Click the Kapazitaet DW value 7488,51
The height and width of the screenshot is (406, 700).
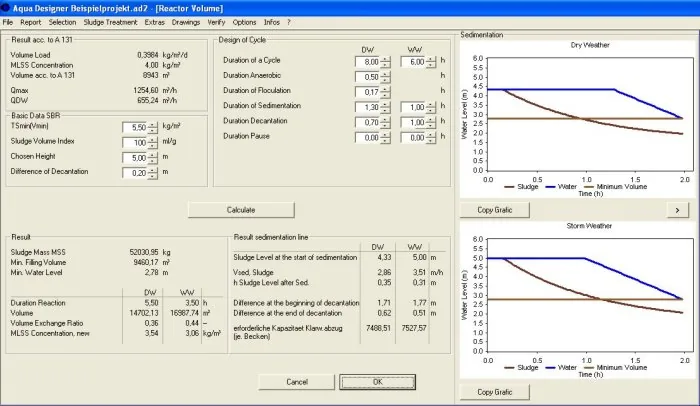[x=378, y=328]
